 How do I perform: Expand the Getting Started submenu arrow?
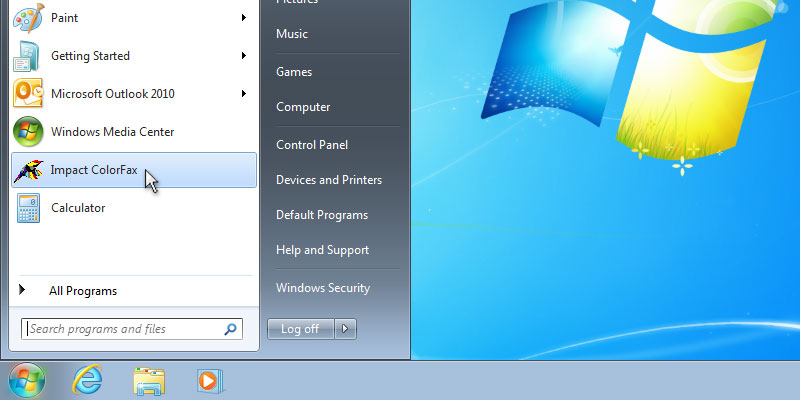(244, 56)
